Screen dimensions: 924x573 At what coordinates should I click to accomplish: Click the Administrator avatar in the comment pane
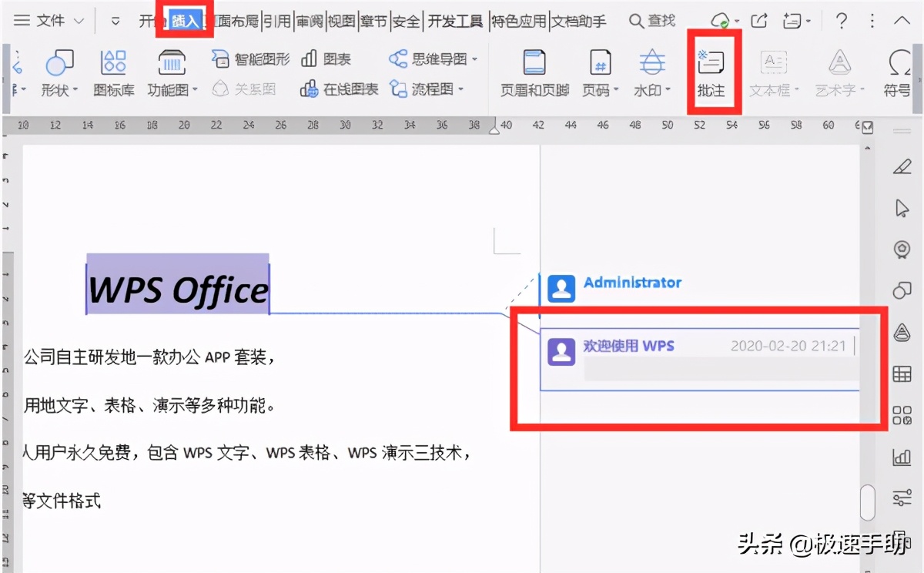pos(562,288)
